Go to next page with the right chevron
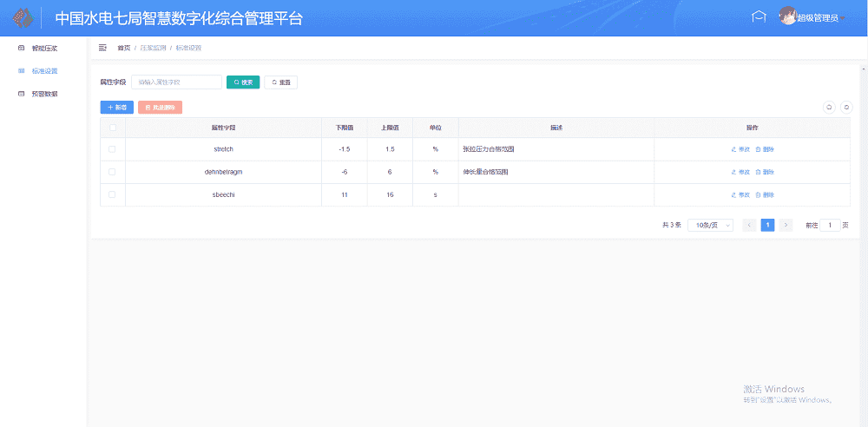 [786, 225]
